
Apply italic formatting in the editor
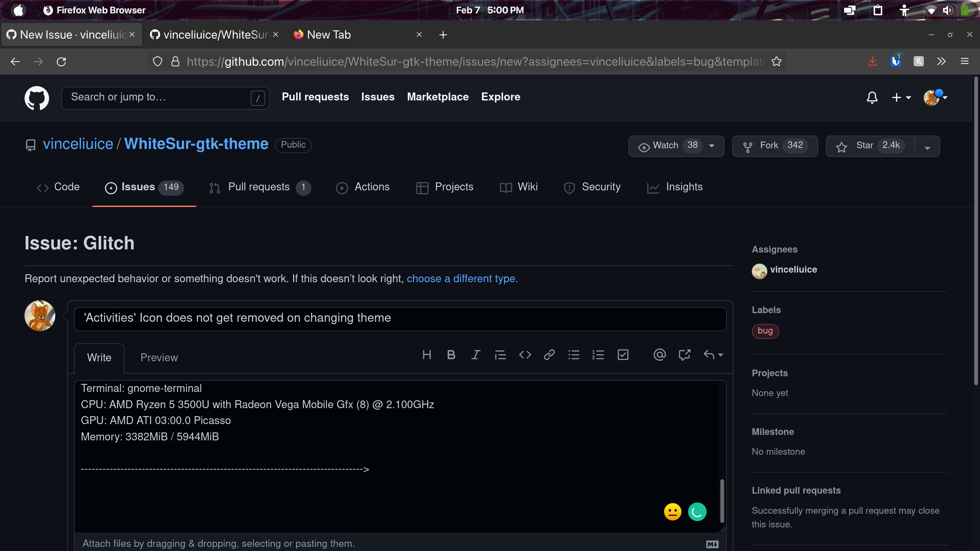[x=476, y=355]
